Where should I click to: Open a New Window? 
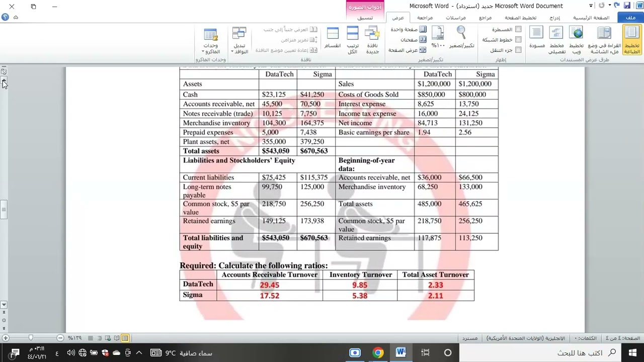point(372,40)
